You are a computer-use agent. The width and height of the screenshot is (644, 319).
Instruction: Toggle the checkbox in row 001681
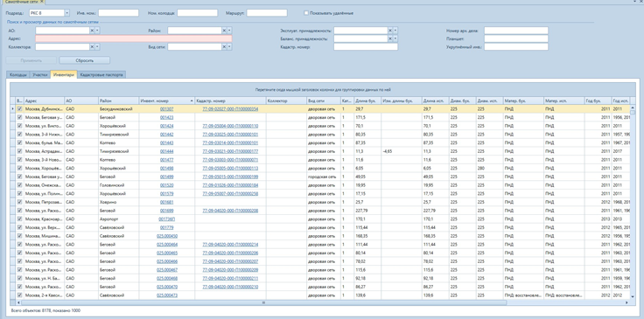click(x=20, y=202)
